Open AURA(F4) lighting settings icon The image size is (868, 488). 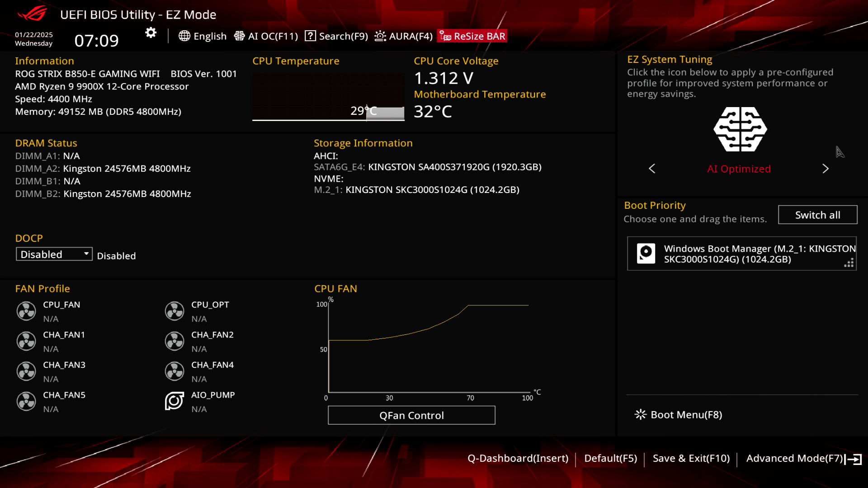380,36
